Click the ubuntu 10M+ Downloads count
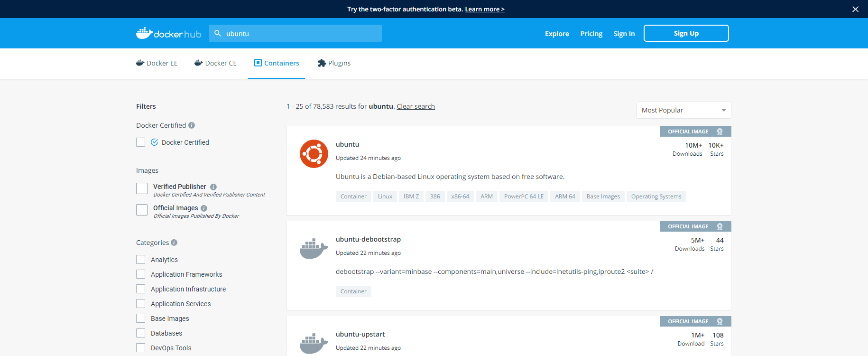Screen dimensions: 868x356 click(688, 149)
